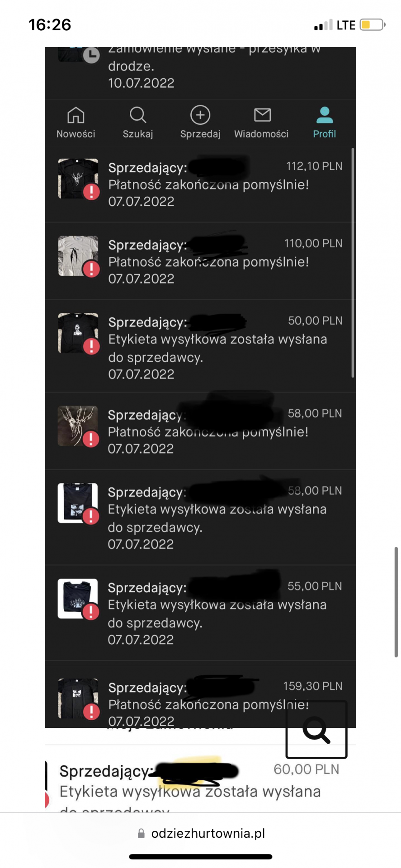
Task: Select the 55,00 PLN order thumbnail
Action: click(x=78, y=599)
